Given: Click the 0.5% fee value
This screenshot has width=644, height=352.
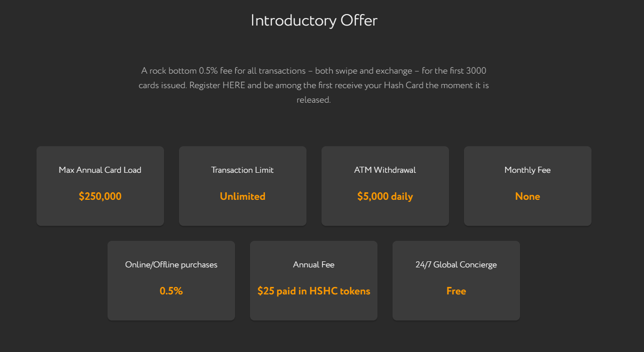Looking at the screenshot, I should click(x=171, y=291).
